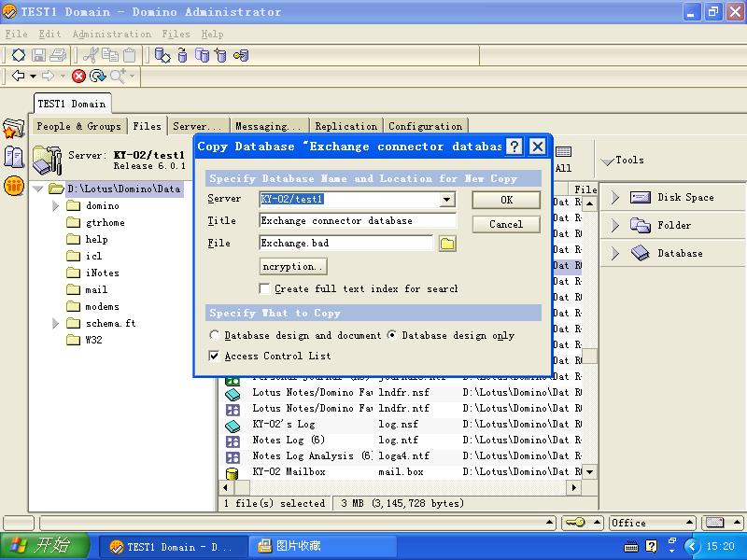Image resolution: width=747 pixels, height=560 pixels.
Task: Click the TEST1 Domain taskbar button
Action: 174,546
